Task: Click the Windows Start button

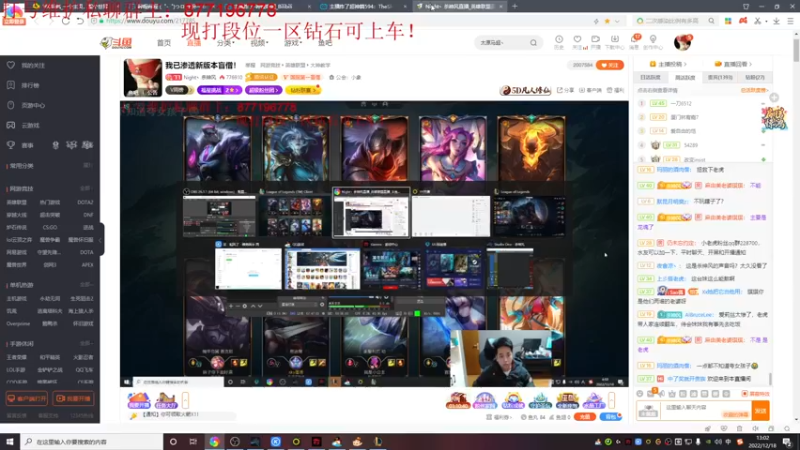Action: pos(10,441)
